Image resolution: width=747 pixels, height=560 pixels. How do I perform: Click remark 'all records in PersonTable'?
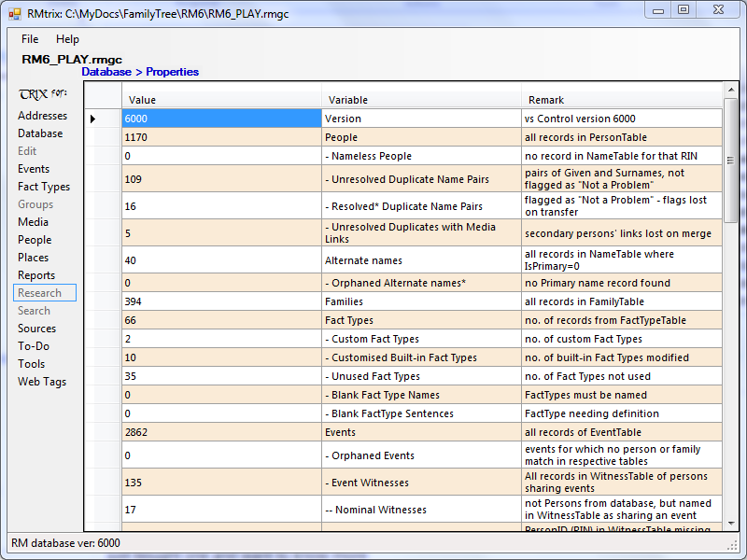pos(622,137)
